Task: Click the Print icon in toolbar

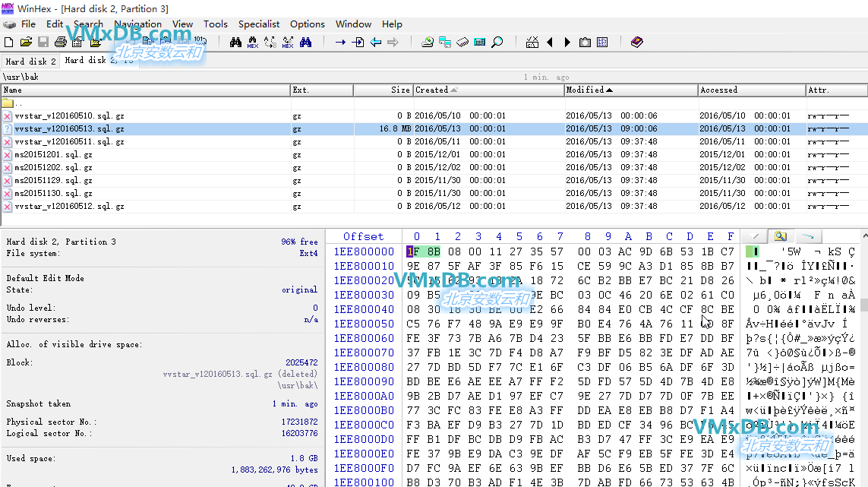Action: 61,42
